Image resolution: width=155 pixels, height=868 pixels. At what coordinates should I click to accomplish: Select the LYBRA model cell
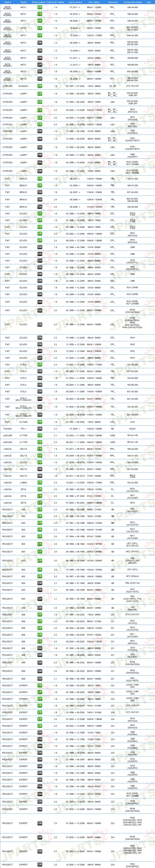tap(23, 483)
